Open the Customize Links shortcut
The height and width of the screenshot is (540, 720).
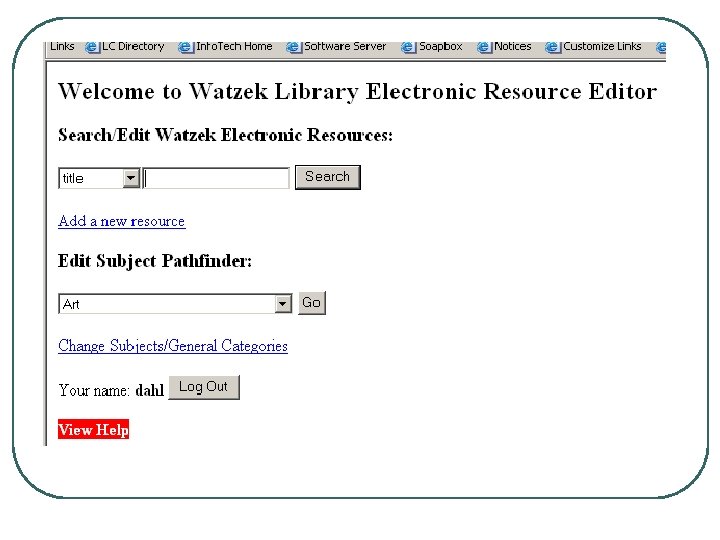pos(593,46)
